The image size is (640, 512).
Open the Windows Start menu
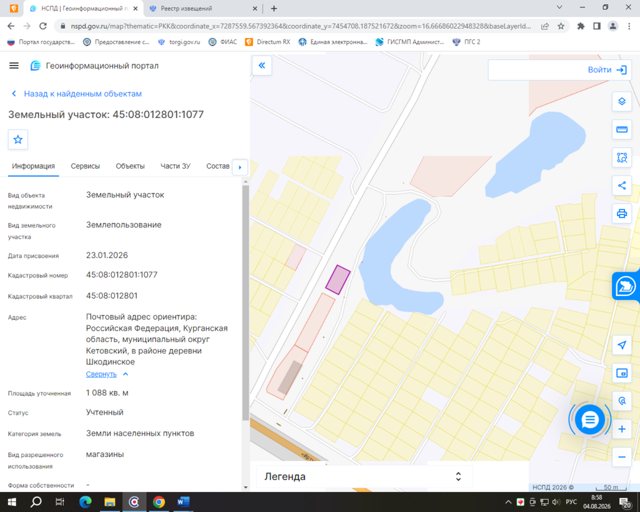(x=11, y=502)
